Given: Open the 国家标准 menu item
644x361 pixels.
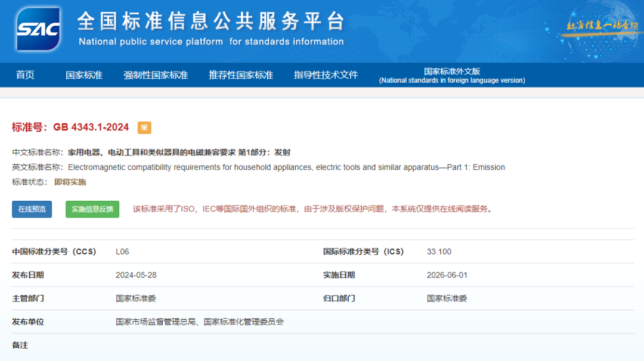Looking at the screenshot, I should pyautogui.click(x=84, y=75).
